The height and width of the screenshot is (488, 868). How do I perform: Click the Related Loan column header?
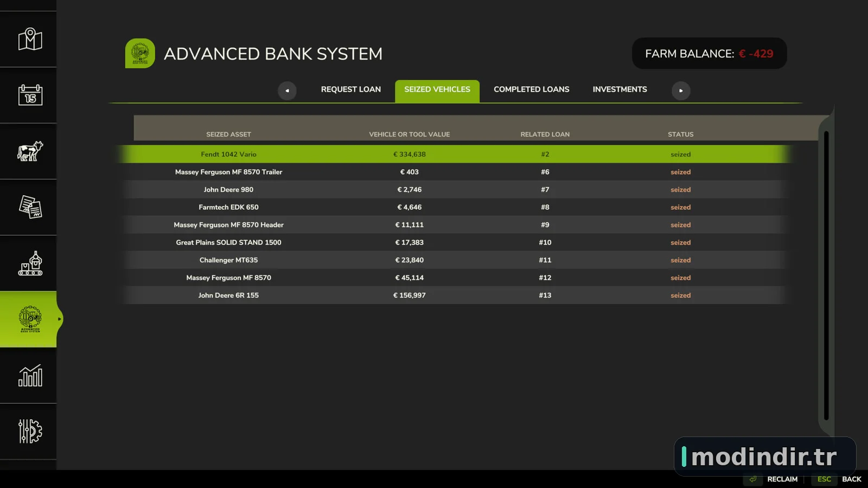545,134
